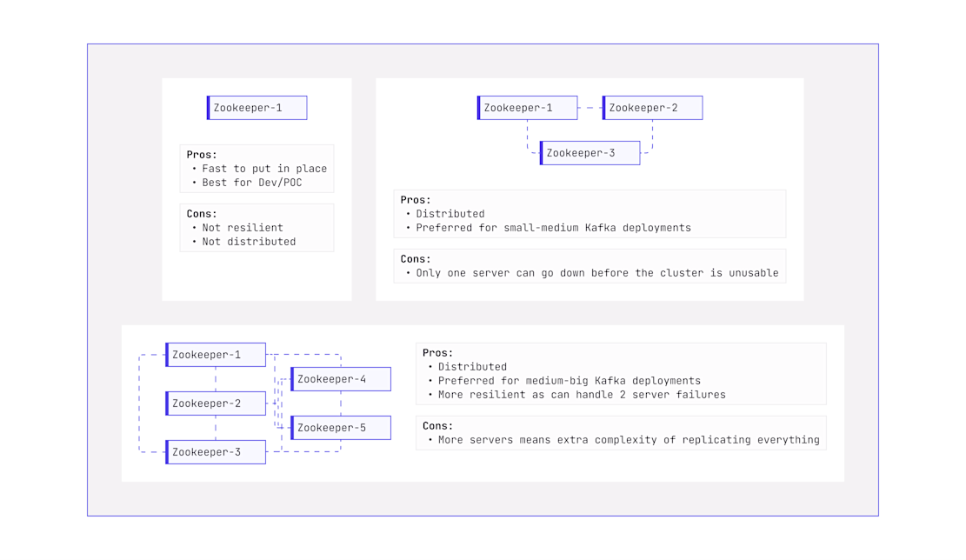Click "Cons:" heading in three-node panel
This screenshot has height=560, width=966.
coord(416,259)
